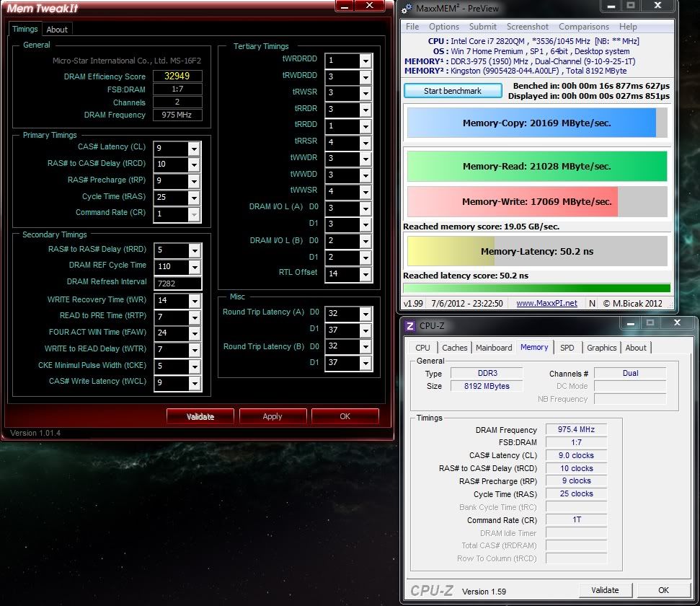Expand Cycle Time (tRAS) dropdown

coord(194,198)
